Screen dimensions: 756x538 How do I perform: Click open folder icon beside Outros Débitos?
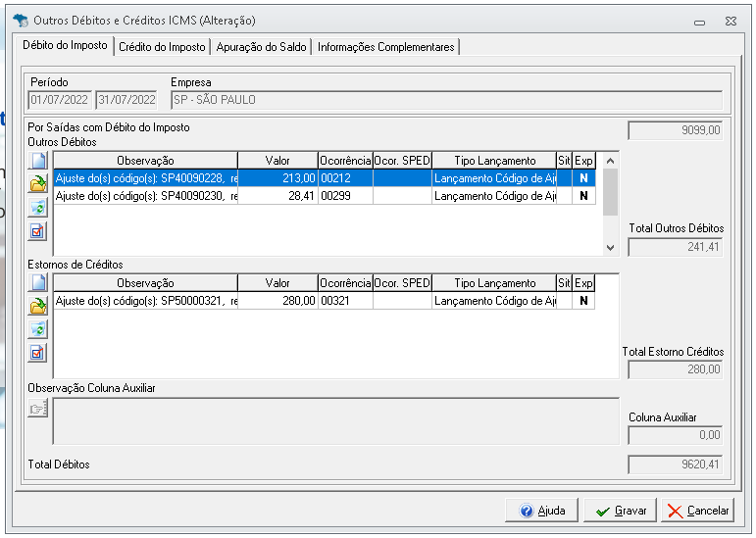38,184
